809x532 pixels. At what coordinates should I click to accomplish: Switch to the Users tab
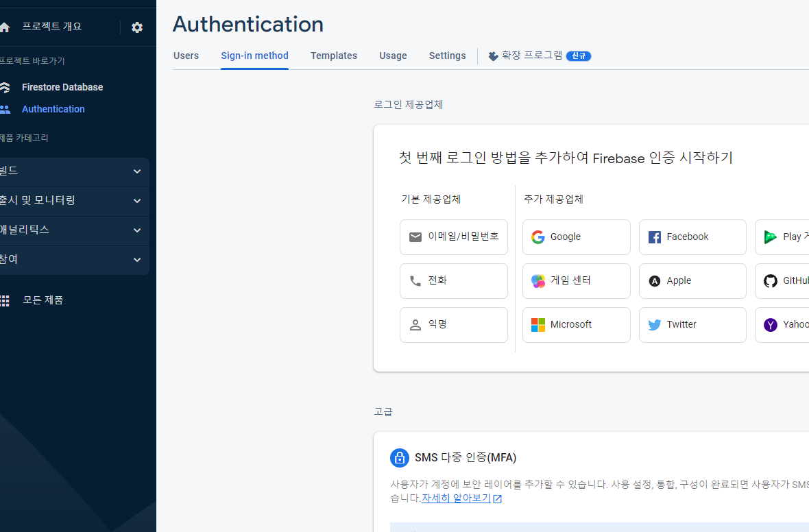(x=186, y=56)
